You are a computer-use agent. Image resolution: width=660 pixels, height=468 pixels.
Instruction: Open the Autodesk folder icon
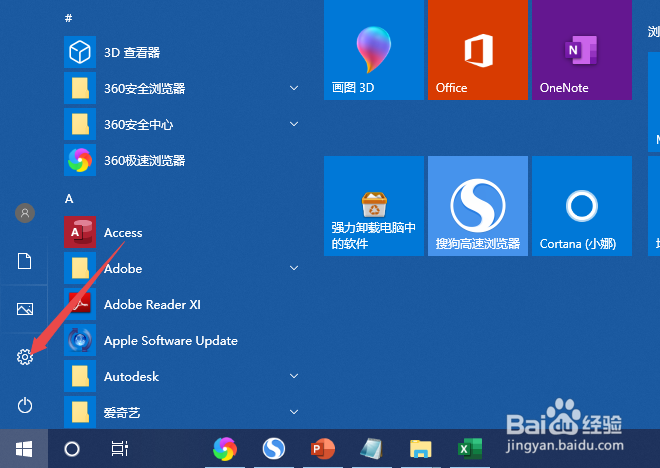[x=80, y=376]
